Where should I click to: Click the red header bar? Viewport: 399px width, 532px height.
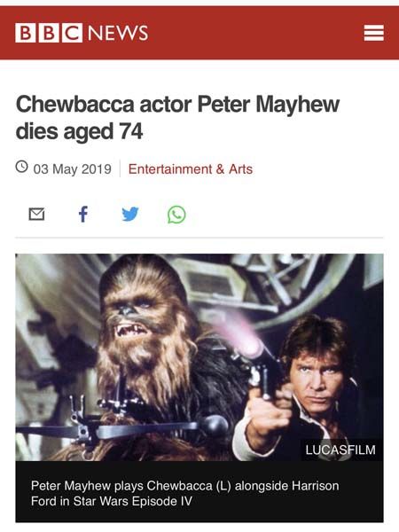pyautogui.click(x=199, y=33)
